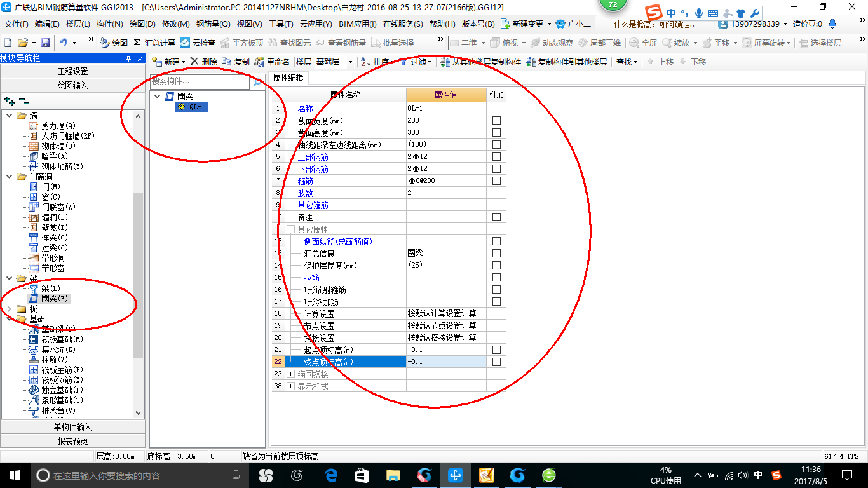Click the 删除 delete X button
The height and width of the screenshot is (488, 868).
(x=203, y=62)
